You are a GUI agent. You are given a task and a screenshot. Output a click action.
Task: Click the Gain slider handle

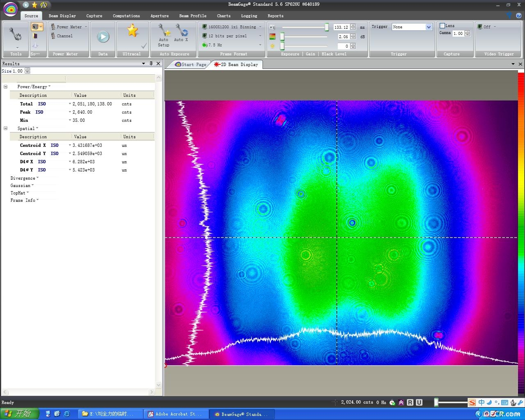pyautogui.click(x=282, y=37)
